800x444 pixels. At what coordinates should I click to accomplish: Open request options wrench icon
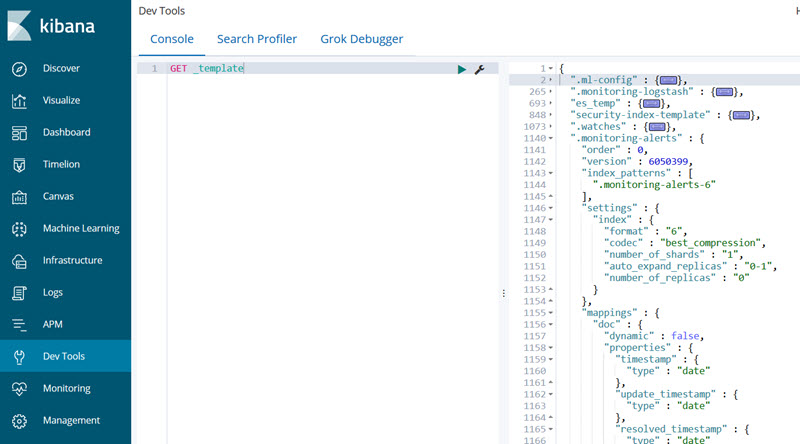479,69
